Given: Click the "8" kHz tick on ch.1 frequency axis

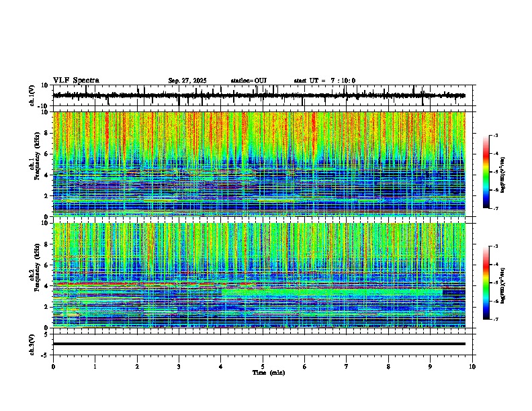Looking at the screenshot, I should (x=47, y=133).
